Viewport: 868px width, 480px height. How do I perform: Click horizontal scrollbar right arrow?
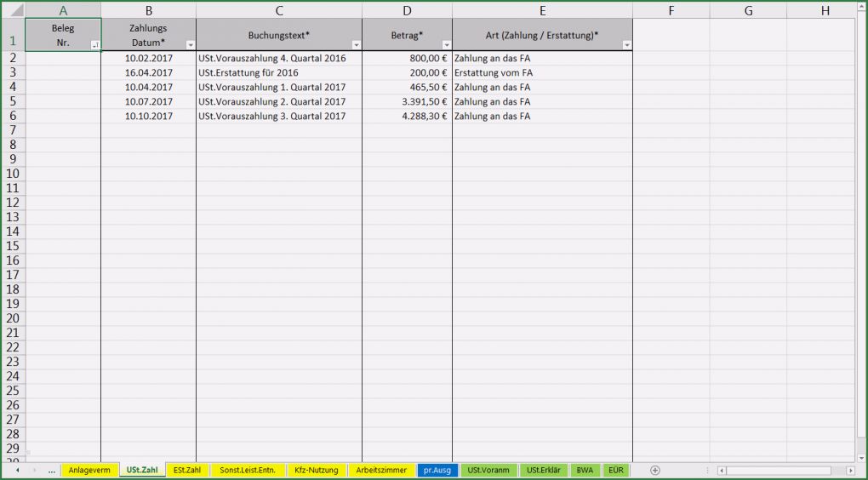pos(850,471)
